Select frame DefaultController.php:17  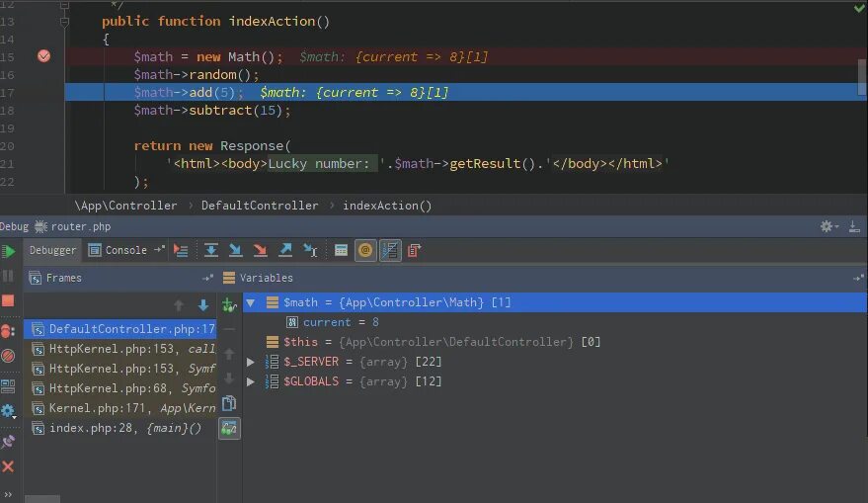120,329
